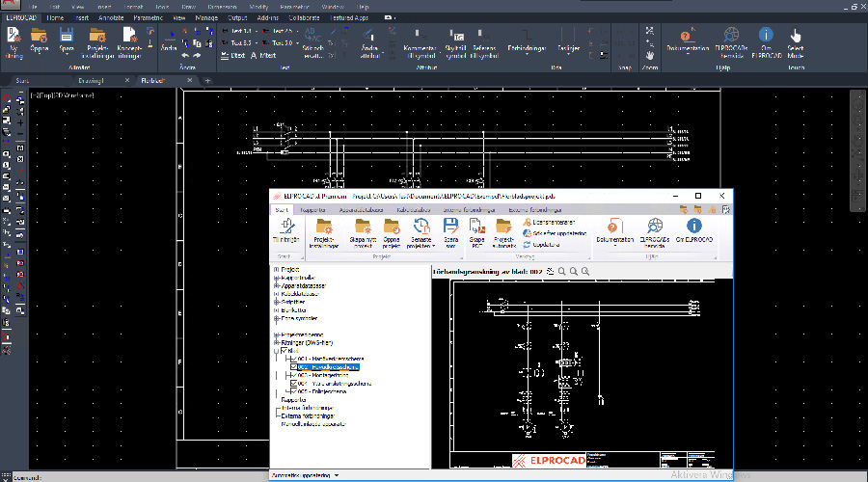This screenshot has width=868, height=482.
Task: Open the dropdown arrow below the Spara button
Action: (67, 55)
